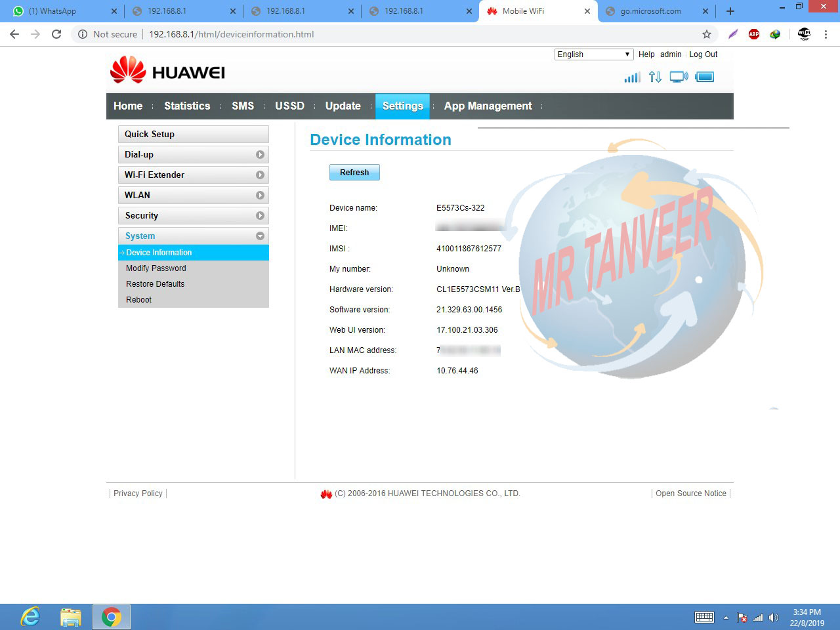
Task: Click the Not secure info icon
Action: pyautogui.click(x=83, y=34)
